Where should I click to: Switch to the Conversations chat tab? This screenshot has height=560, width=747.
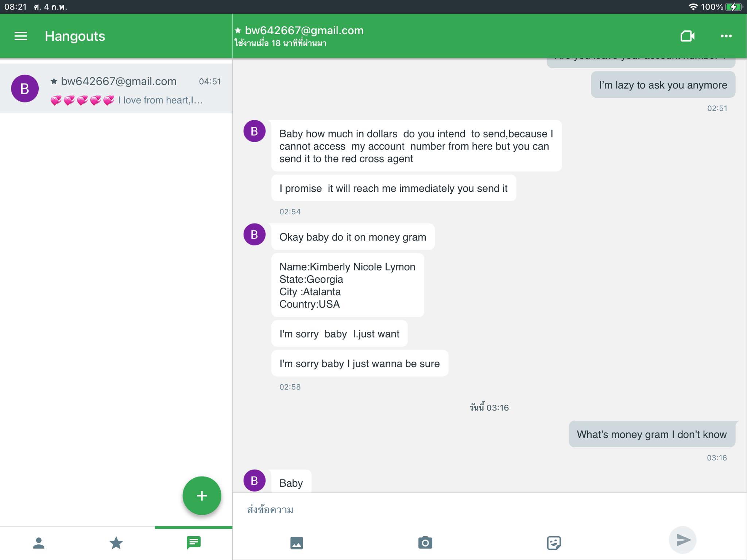pos(194,543)
